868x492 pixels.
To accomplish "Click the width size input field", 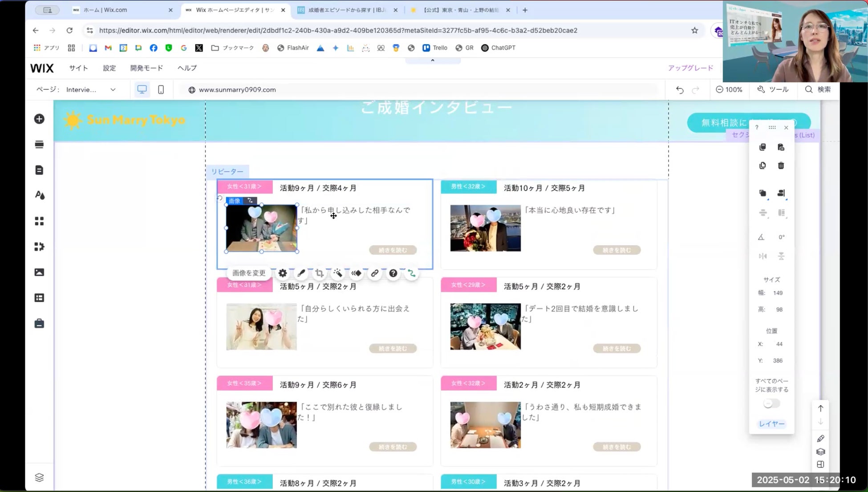I will click(778, 293).
